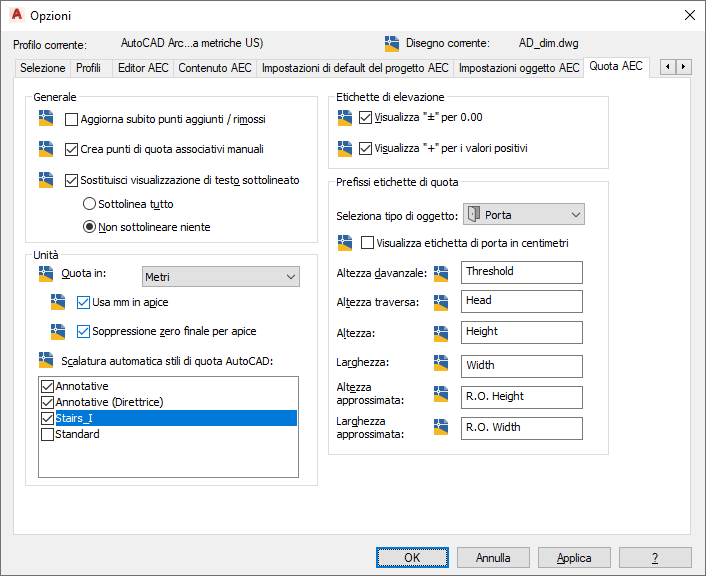The image size is (706, 576).
Task: Switch to Contenuto AEC tab
Action: coord(215,68)
